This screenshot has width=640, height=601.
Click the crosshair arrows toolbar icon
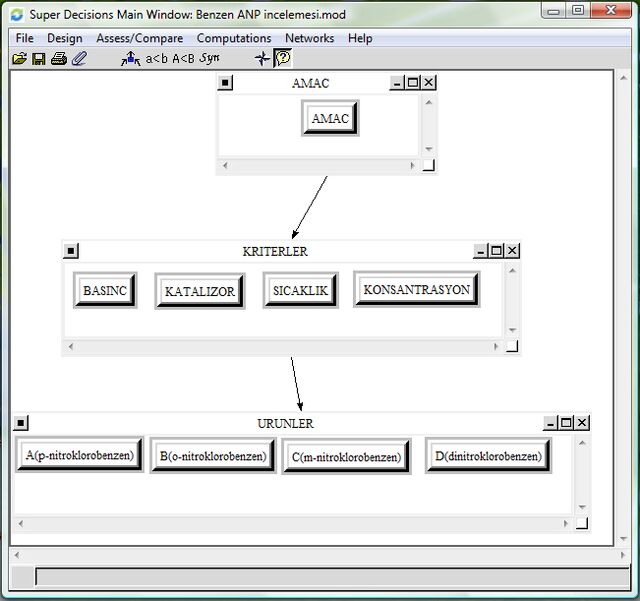[x=262, y=59]
